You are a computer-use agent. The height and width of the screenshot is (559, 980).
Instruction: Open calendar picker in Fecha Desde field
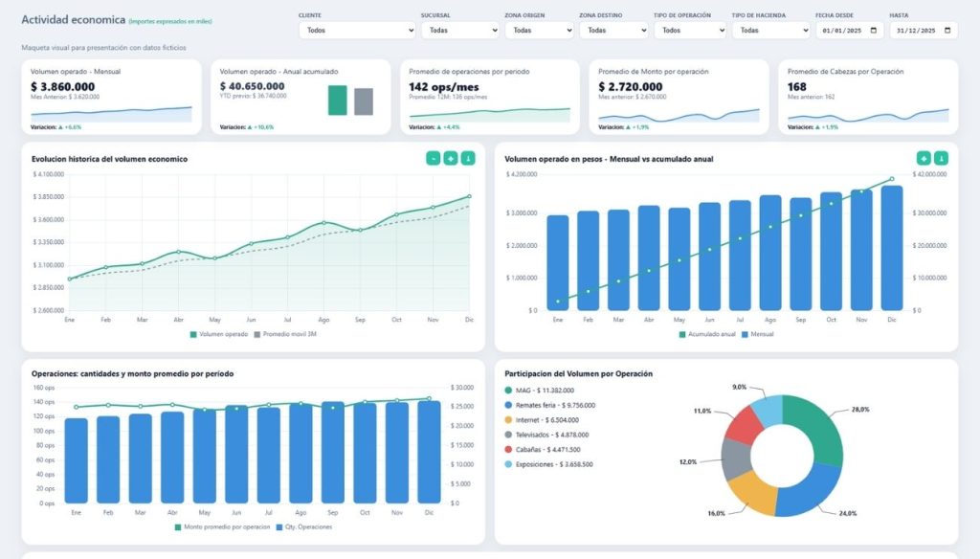(x=873, y=31)
